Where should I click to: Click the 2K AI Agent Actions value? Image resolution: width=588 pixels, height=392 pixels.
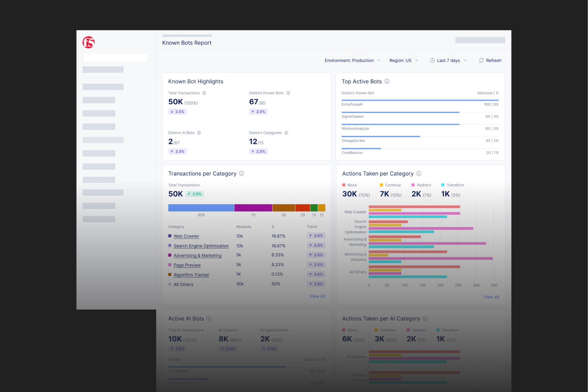(x=265, y=339)
